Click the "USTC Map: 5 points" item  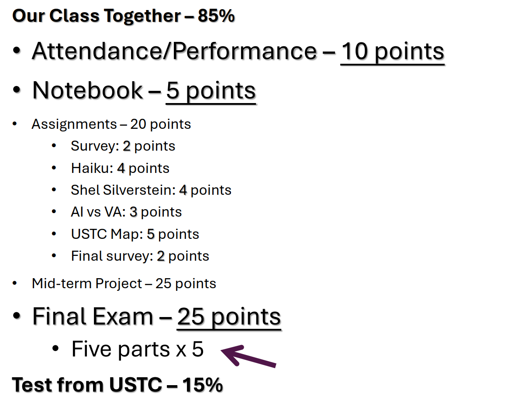point(135,234)
